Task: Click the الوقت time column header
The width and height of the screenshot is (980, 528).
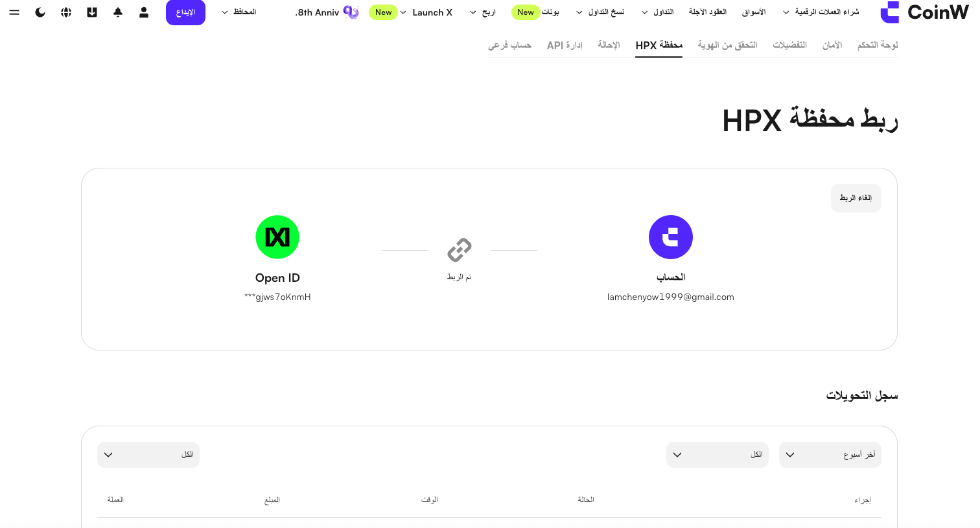Action: tap(430, 499)
